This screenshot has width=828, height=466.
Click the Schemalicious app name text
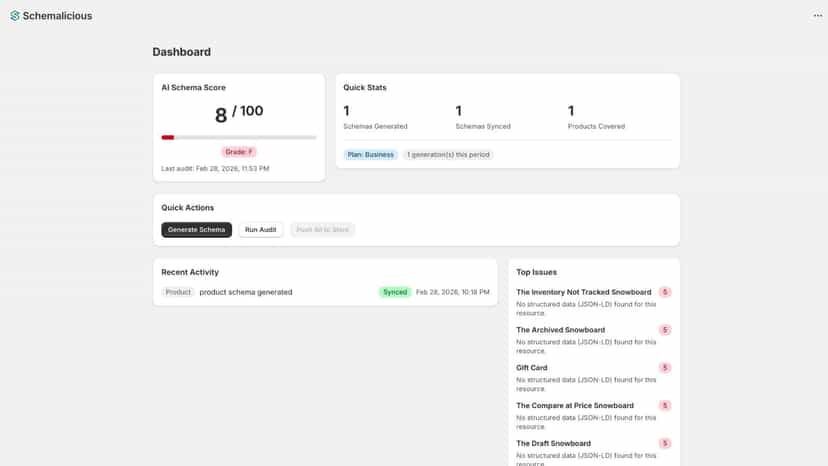point(57,16)
